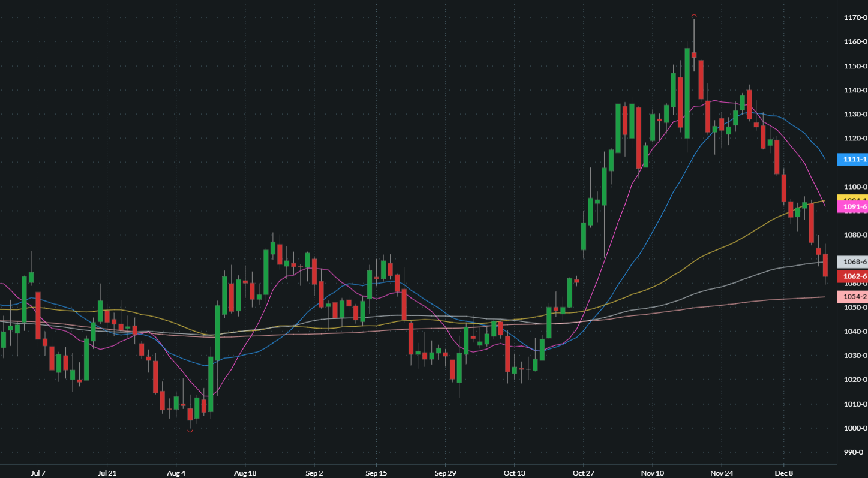Viewport: 868px width, 478px height.
Task: Select the pink 1091-6 moving average price tag
Action: point(855,207)
